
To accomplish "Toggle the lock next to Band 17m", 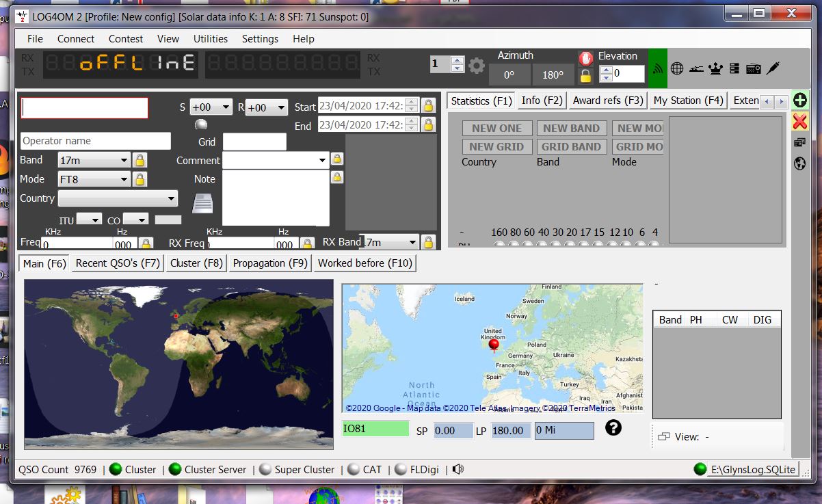I will coord(140,160).
